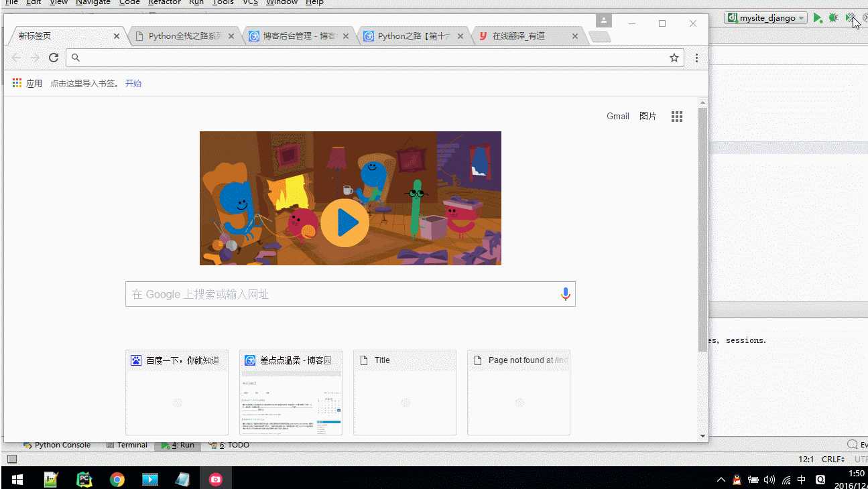
Task: Open the PyCharm Window menu
Action: (282, 3)
